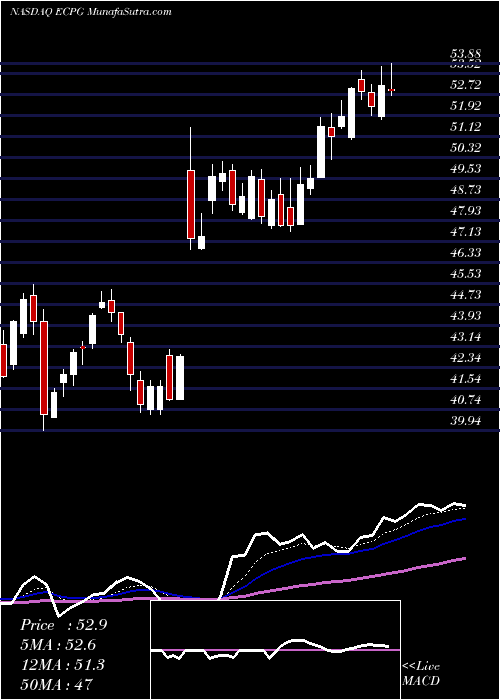This screenshot has width=500, height=700.
Task: Select the 52.72 price axis label
Action: tap(466, 84)
